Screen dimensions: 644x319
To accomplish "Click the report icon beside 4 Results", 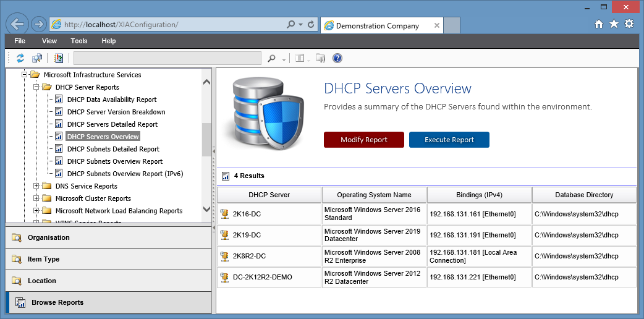I will tap(226, 176).
